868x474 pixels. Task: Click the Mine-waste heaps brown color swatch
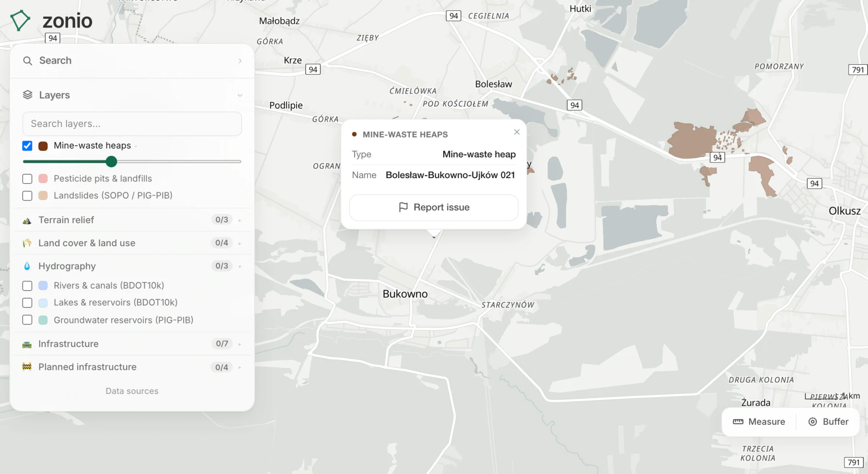click(43, 146)
